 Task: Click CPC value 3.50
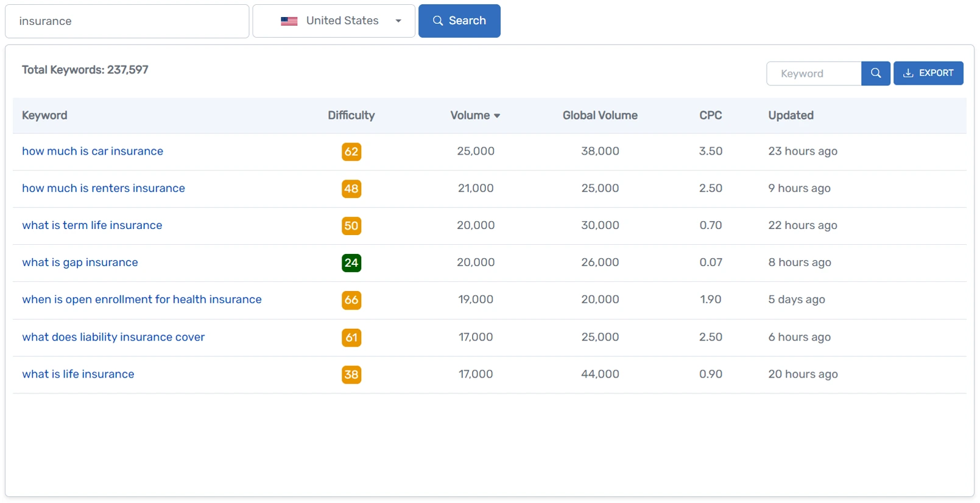[711, 151]
